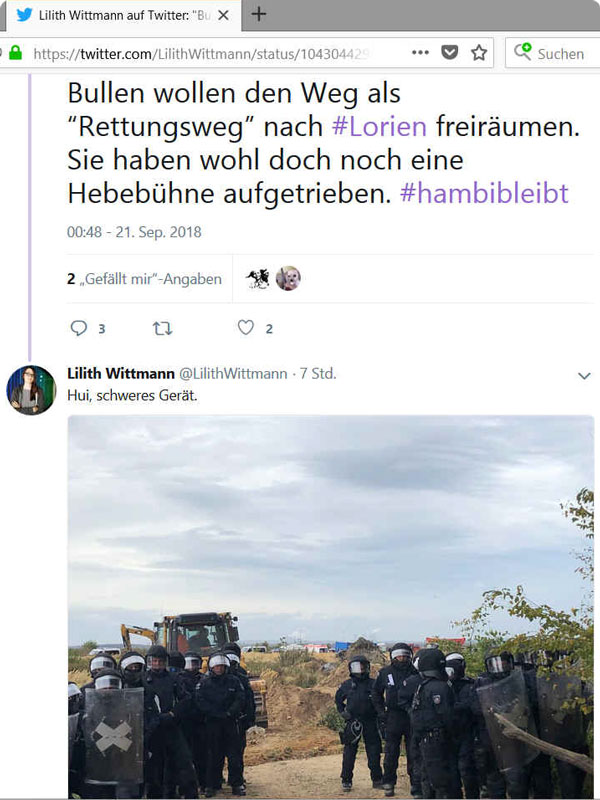View the second liker's round avatar
Screen dimensions: 600x800
tap(288, 279)
